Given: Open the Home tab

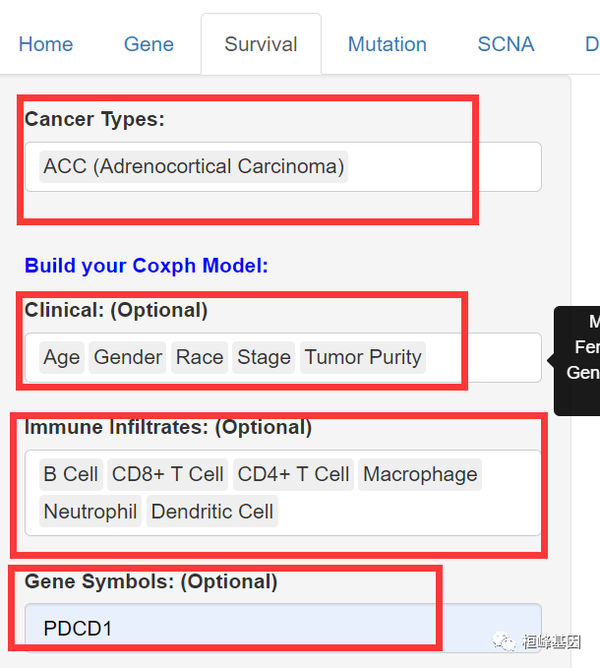Looking at the screenshot, I should pos(46,44).
